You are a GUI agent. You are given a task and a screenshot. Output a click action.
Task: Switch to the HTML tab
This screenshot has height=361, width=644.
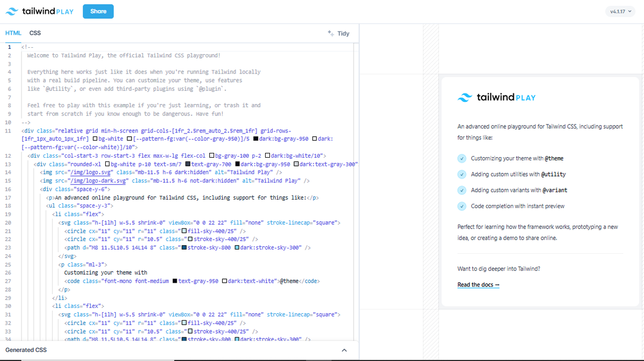click(x=13, y=33)
